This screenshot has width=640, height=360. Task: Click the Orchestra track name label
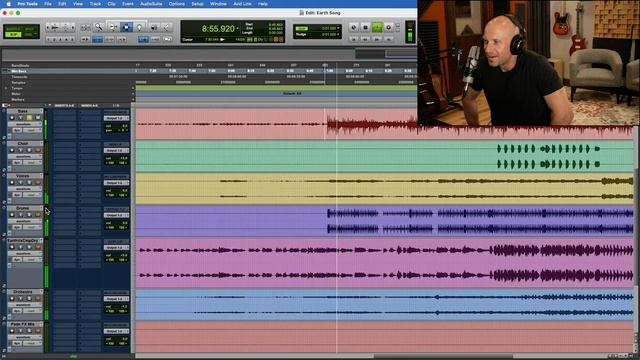23,292
